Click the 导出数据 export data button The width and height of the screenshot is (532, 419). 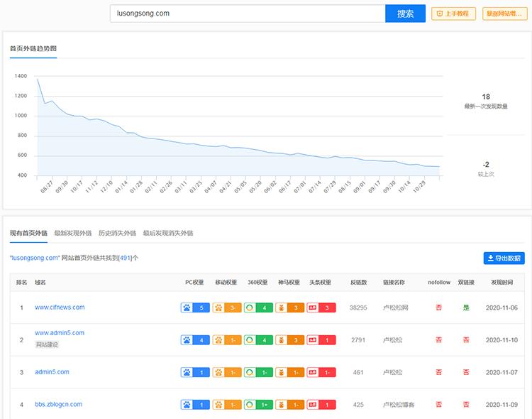[504, 259]
